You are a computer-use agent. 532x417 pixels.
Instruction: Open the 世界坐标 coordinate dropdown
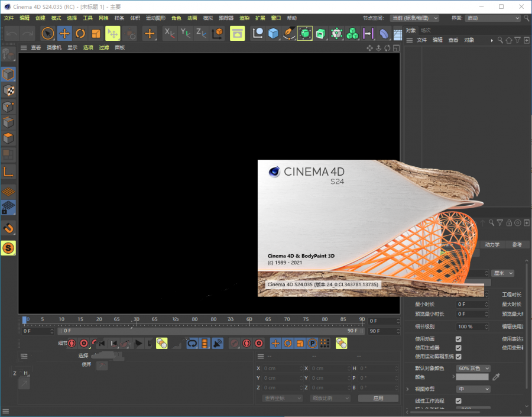pos(283,398)
